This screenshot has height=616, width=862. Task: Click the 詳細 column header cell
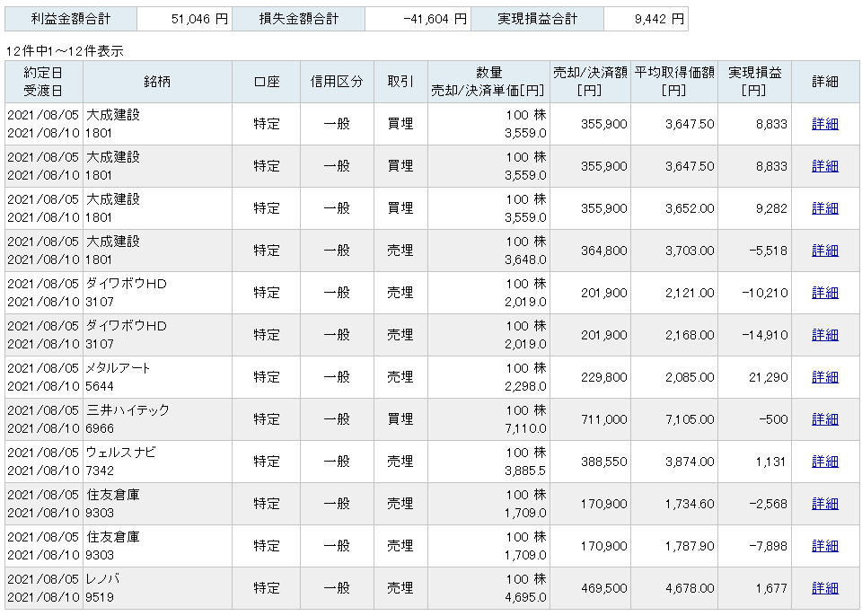pyautogui.click(x=825, y=82)
